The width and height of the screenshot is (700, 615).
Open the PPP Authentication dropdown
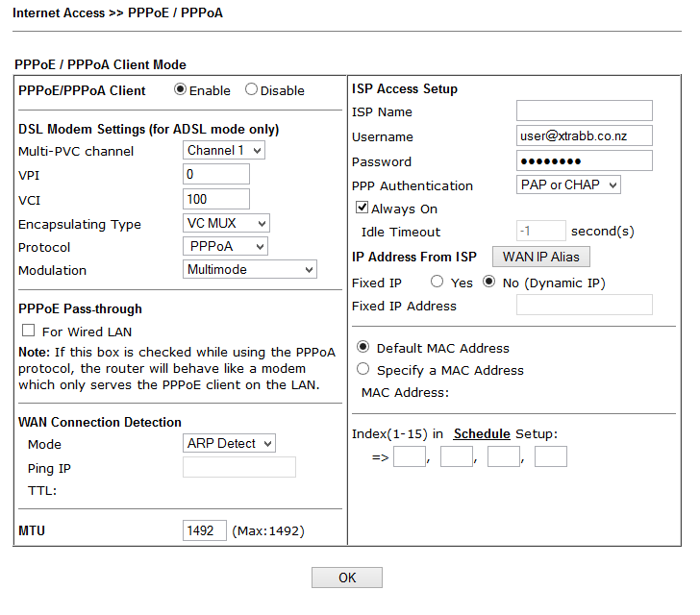pyautogui.click(x=569, y=184)
